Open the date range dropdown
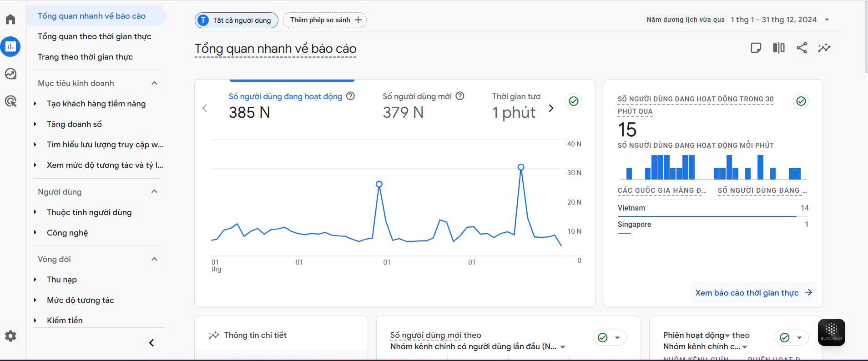Viewport: 868px width, 361px height. coord(827,20)
